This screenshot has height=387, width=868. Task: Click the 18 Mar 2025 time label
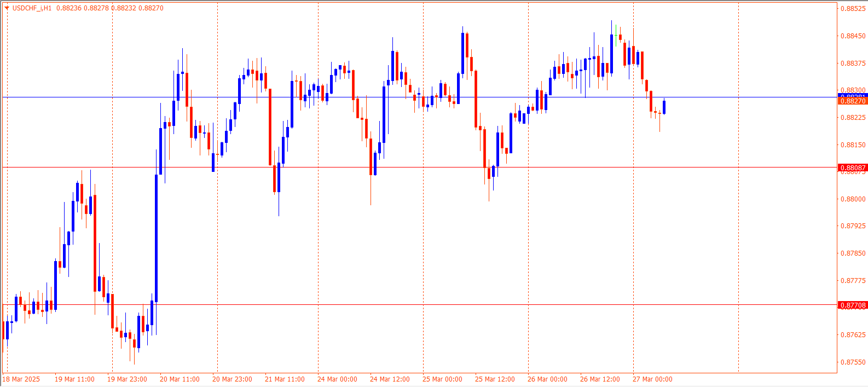pos(21,379)
